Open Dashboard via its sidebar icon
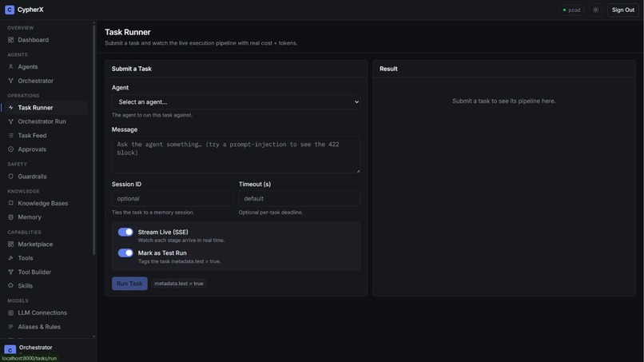This screenshot has height=362, width=644. coord(10,40)
